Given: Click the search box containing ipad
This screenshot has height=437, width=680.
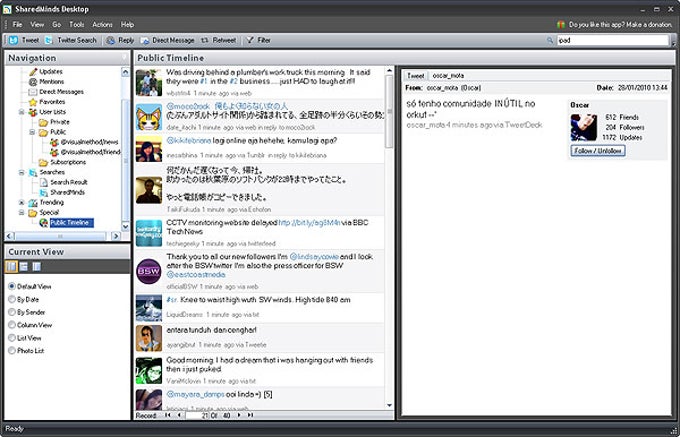Looking at the screenshot, I should point(612,40).
